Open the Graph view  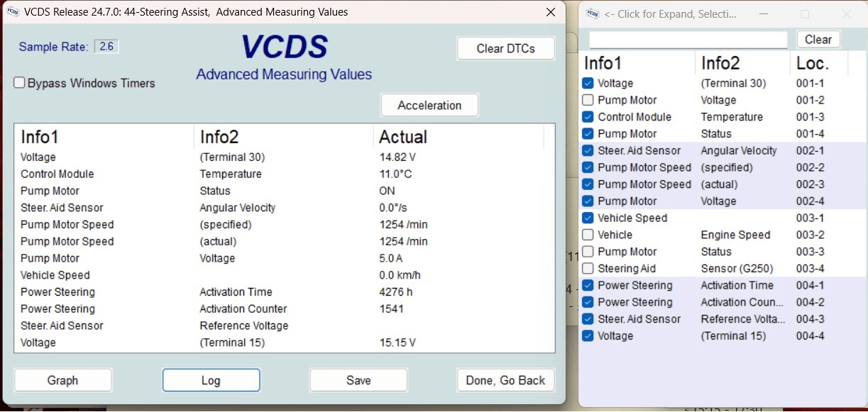tap(62, 380)
